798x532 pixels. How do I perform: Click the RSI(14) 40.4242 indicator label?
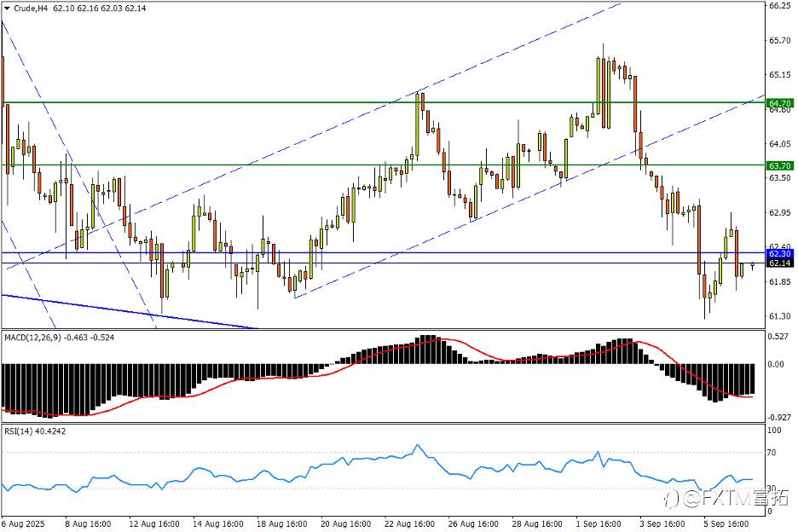(x=35, y=431)
